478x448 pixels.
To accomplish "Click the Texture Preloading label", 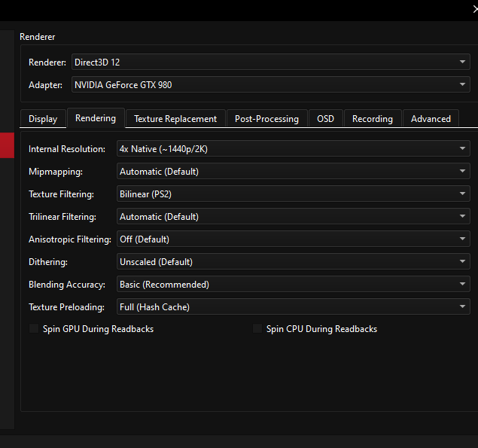I will [66, 306].
